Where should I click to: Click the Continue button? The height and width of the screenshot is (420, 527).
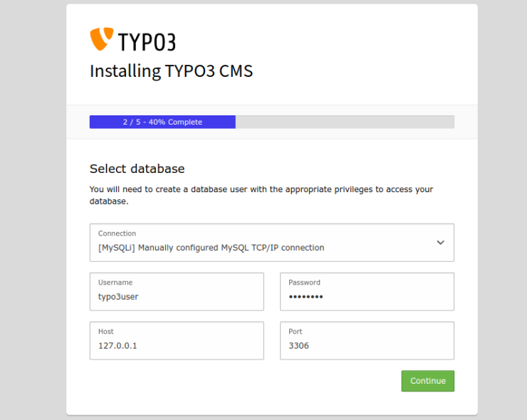427,381
